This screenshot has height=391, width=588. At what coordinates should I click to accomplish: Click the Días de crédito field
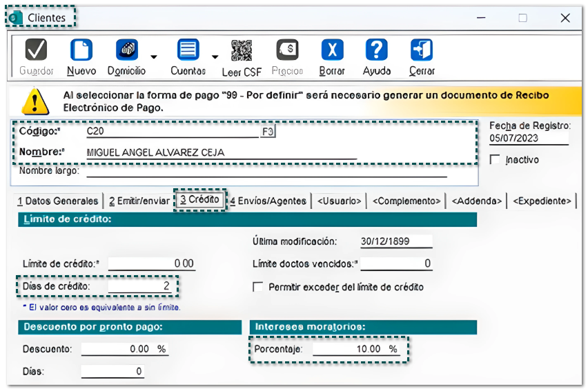click(140, 286)
